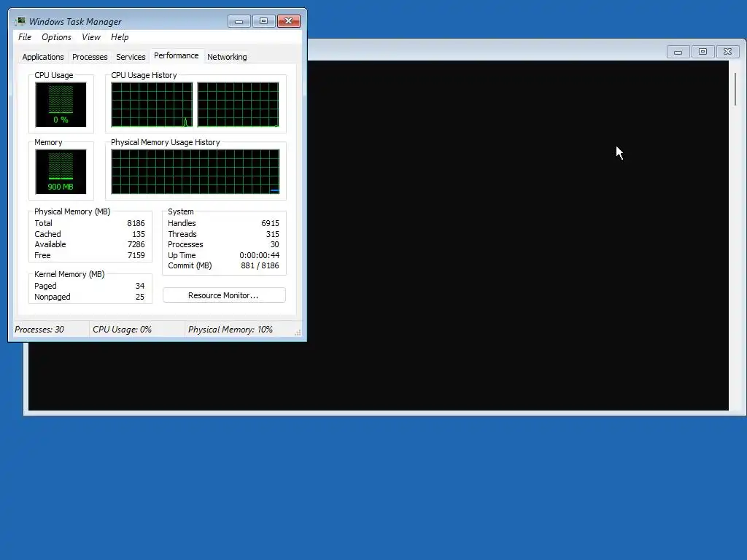Open the File menu in Task Manager
This screenshot has height=560, width=747.
pos(24,37)
